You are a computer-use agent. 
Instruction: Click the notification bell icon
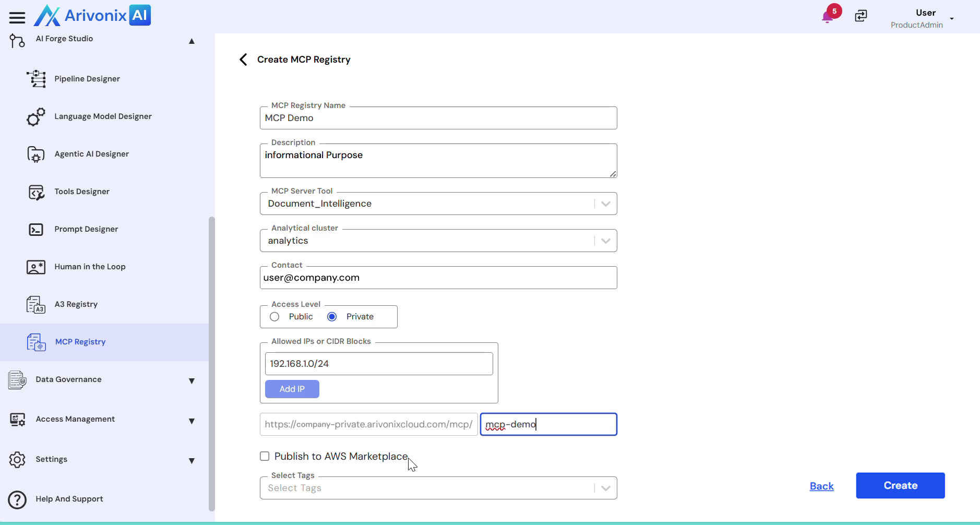827,17
